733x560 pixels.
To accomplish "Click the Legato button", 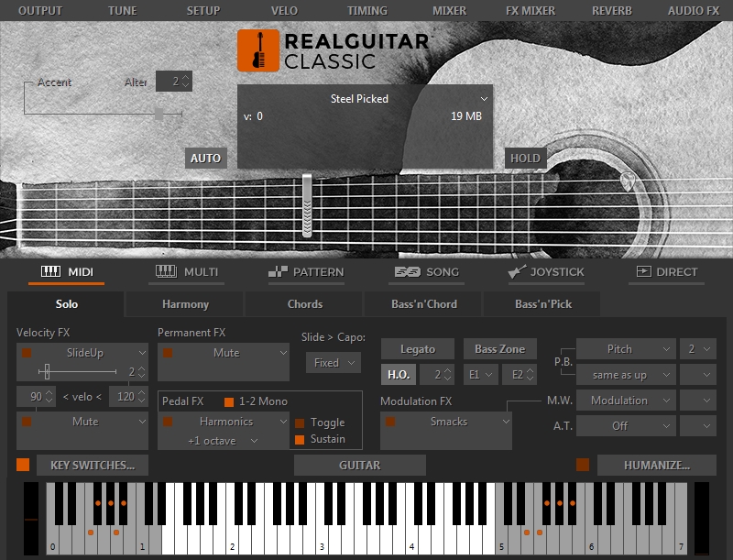I will coord(418,348).
